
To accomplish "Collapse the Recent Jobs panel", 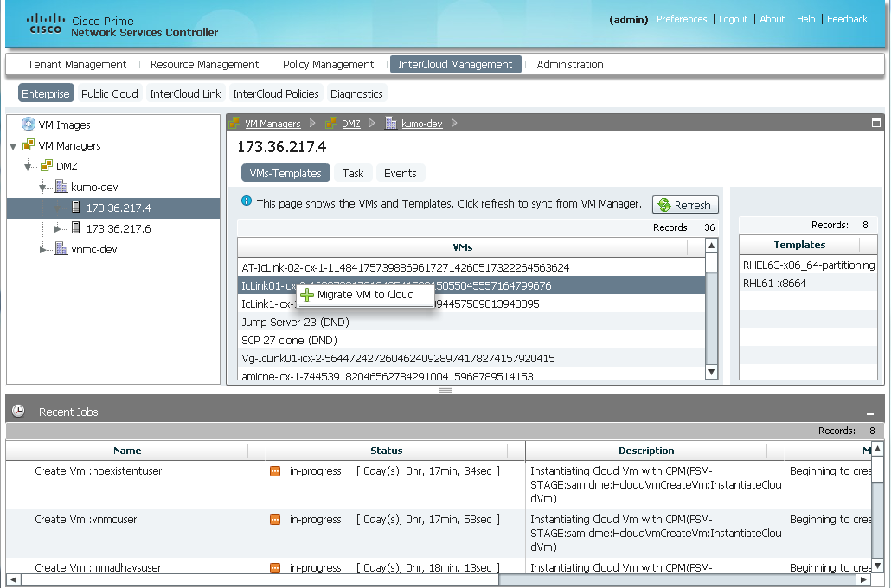I will [870, 414].
